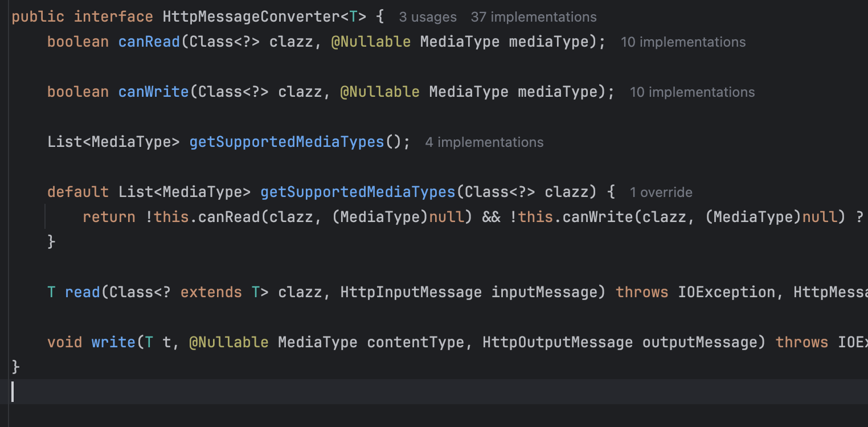Click the outputMessage parameter name
This screenshot has width=868, height=427.
coord(700,342)
